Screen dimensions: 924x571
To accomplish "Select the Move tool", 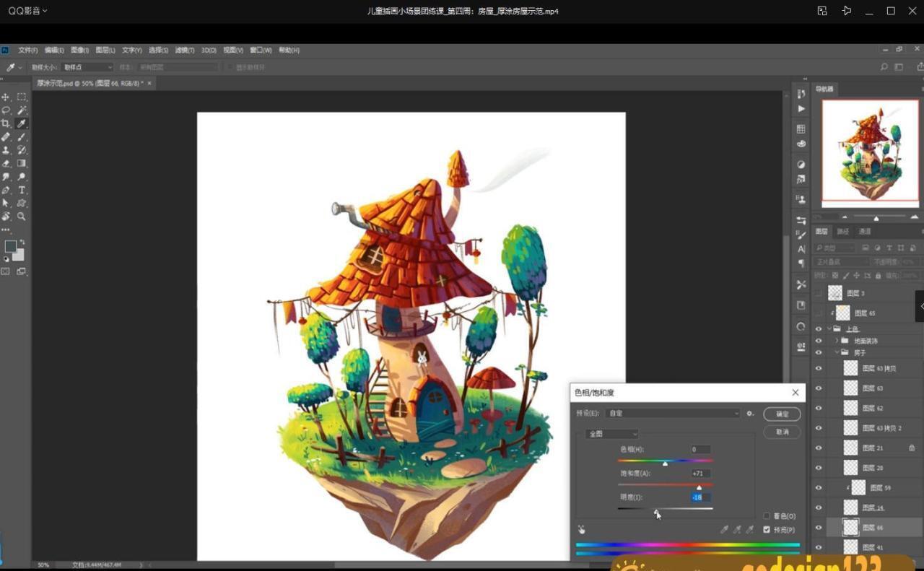I will (x=6, y=97).
